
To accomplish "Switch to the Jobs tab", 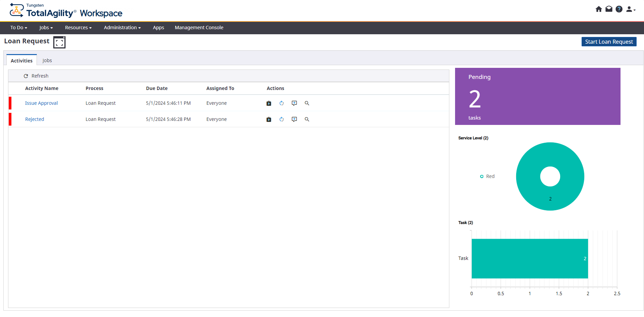I will (47, 60).
